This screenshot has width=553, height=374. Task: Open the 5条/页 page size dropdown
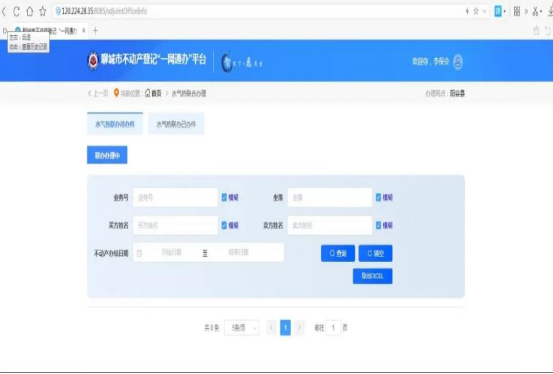click(242, 328)
